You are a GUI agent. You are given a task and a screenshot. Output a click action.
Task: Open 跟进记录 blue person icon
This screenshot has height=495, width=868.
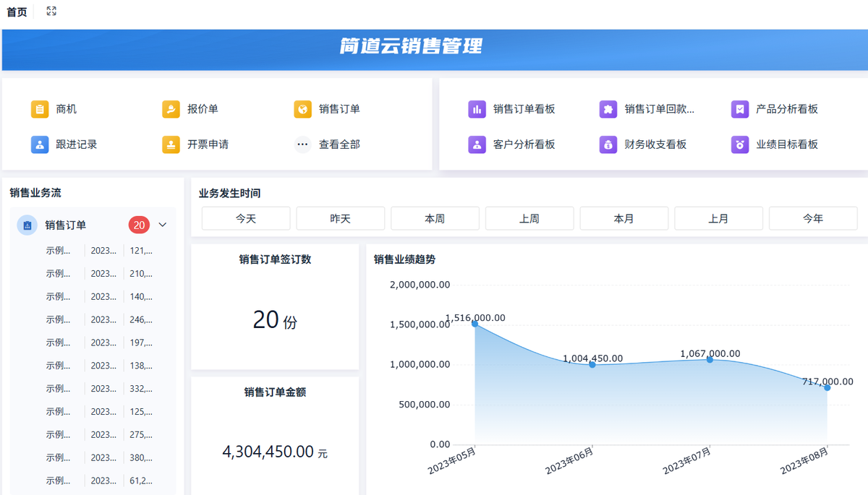point(40,145)
